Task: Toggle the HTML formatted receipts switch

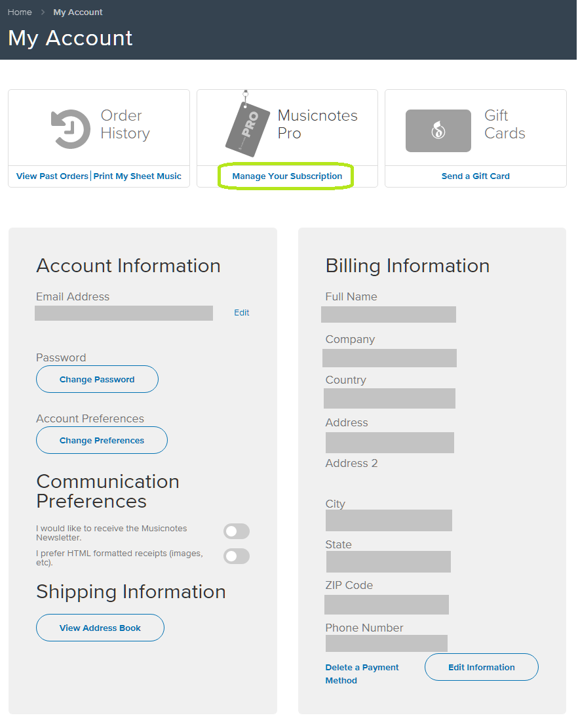Action: point(237,556)
